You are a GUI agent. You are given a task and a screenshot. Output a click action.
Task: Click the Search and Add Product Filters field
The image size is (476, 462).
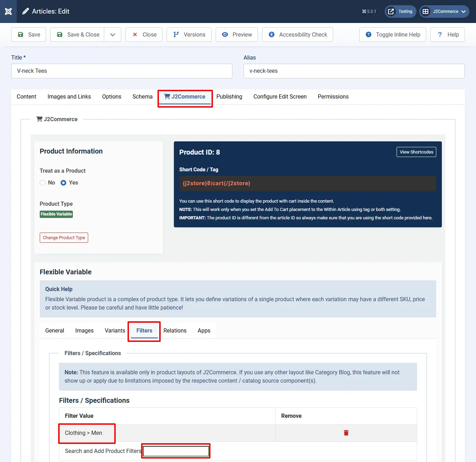coord(176,451)
